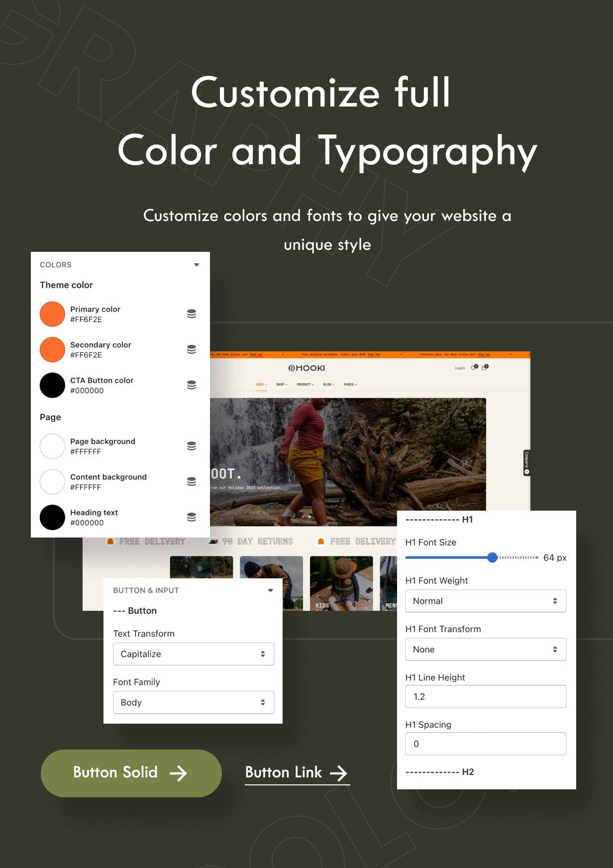Open the shopping cart icon in header
This screenshot has height=868, width=613.
[x=484, y=368]
